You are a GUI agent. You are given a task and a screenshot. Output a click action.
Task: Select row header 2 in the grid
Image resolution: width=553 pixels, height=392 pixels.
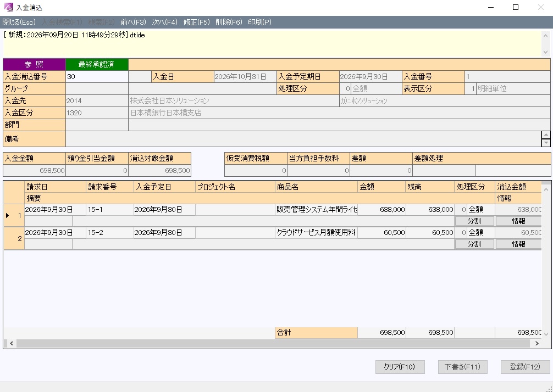(14, 238)
